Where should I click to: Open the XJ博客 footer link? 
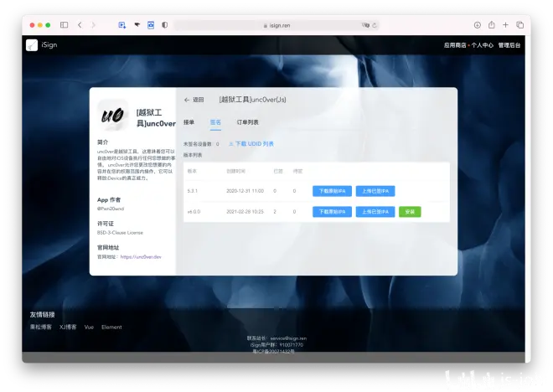click(x=68, y=328)
